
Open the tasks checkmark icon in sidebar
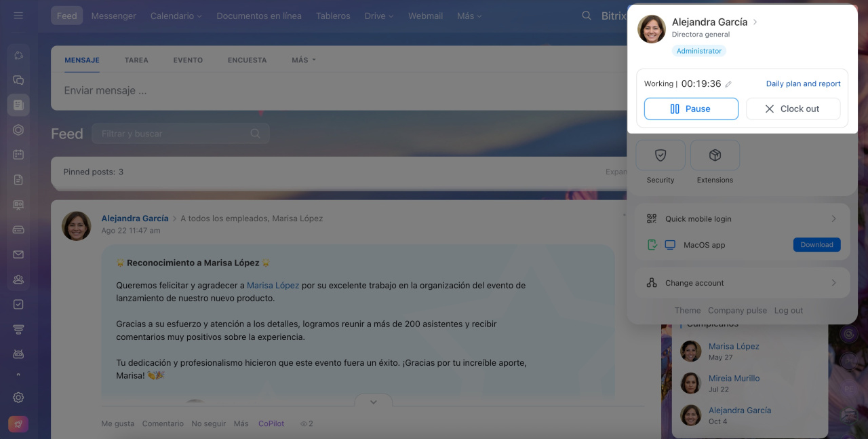(18, 304)
